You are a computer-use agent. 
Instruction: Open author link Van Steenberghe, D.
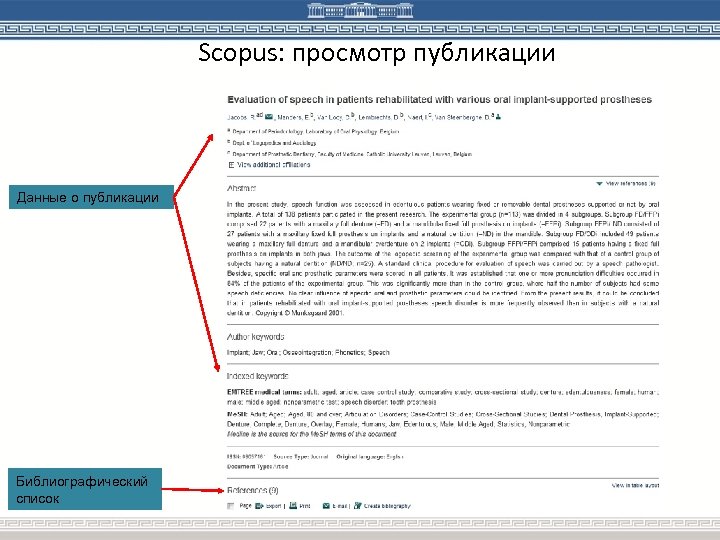click(x=462, y=118)
